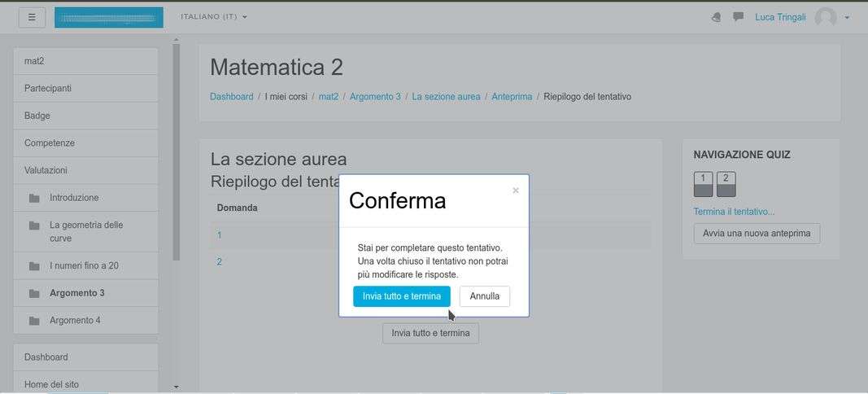Click the folder icon beside La geometria delle curve

click(34, 225)
